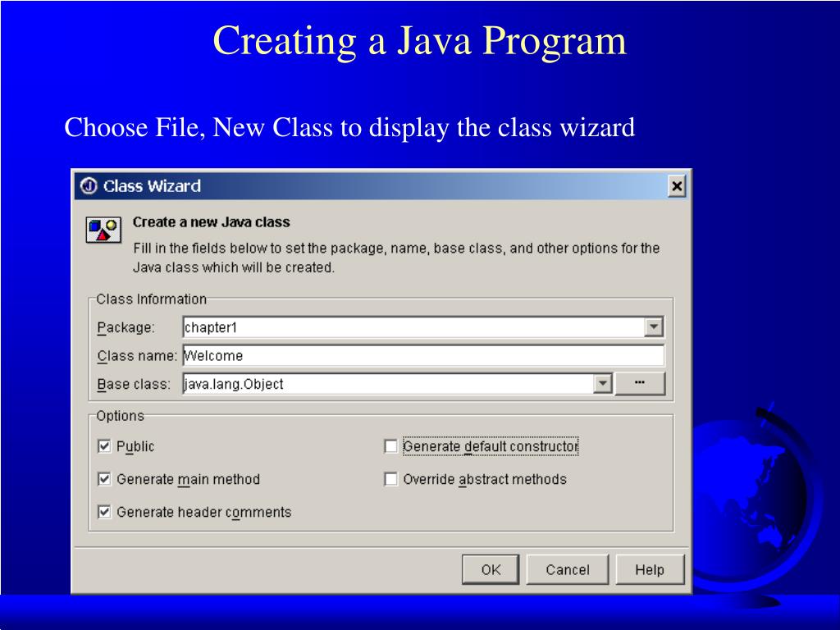Click the OK button
The image size is (840, 630).
point(491,569)
